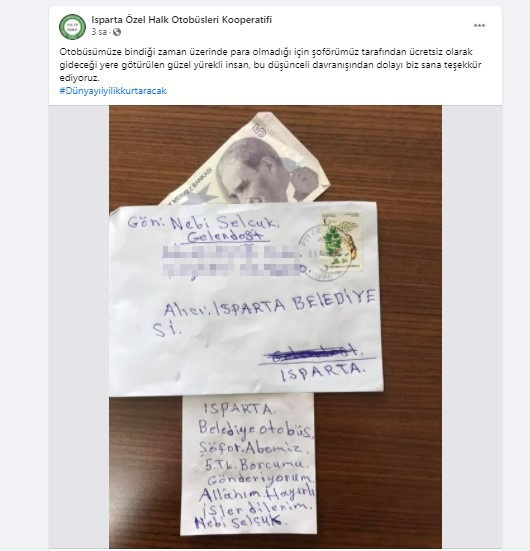
Task: Click the underlined ISPARTA on the envelope
Action: pos(323,373)
